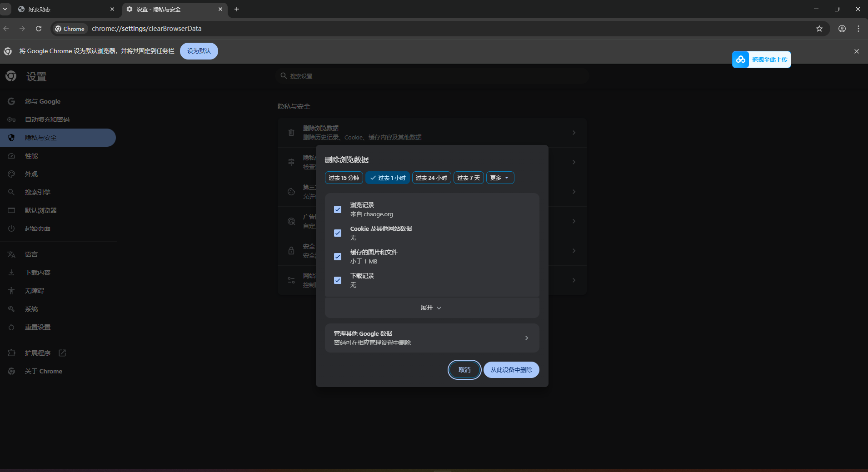Open Chrome's three-dot menu
Image resolution: width=868 pixels, height=472 pixels.
click(x=858, y=29)
